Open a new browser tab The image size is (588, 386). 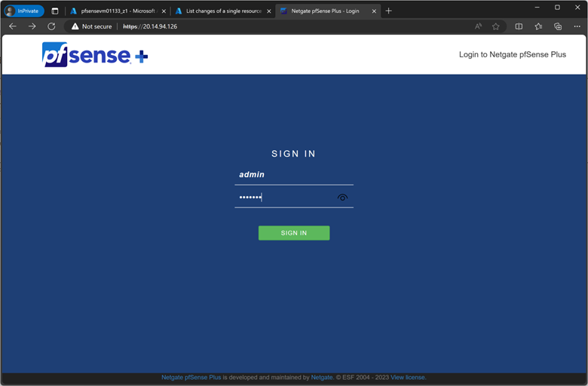[388, 11]
